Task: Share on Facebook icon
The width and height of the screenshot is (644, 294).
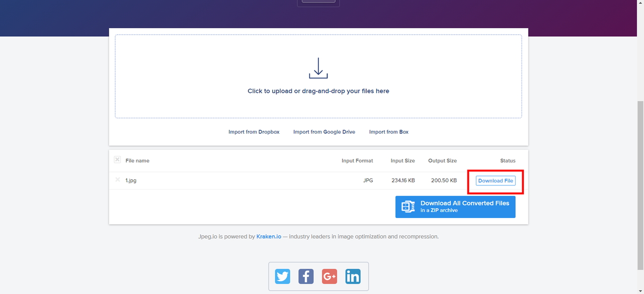Action: click(306, 276)
